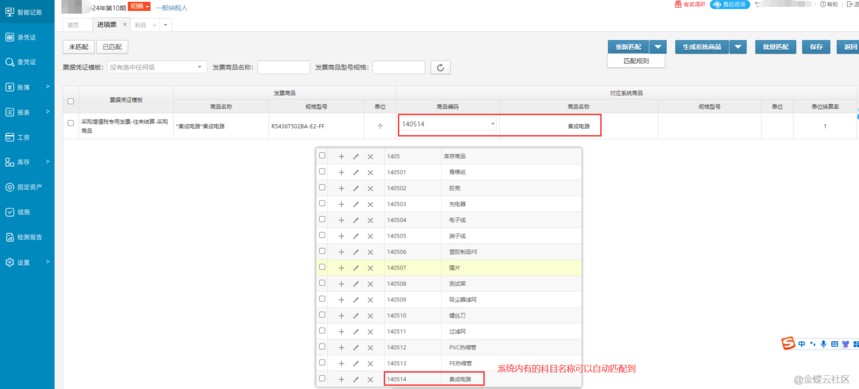Click the 有奖调研 gift icon link
The width and height of the screenshot is (859, 389).
(x=689, y=4)
